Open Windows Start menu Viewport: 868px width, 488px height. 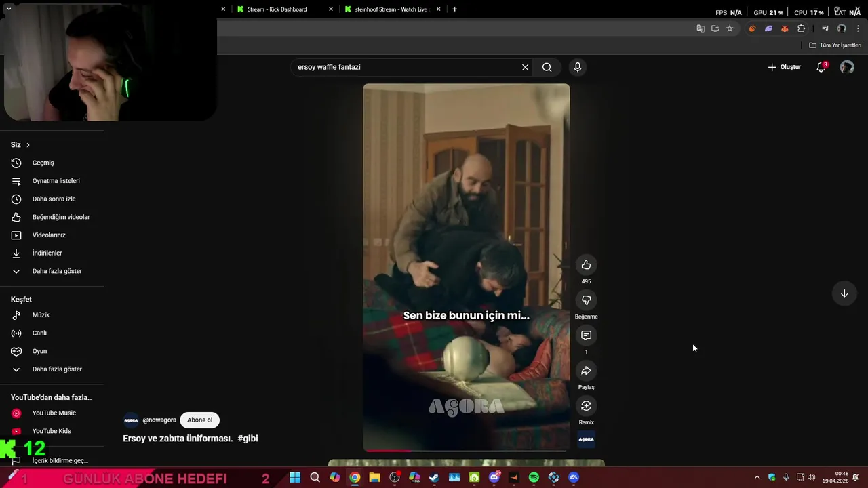click(x=295, y=478)
